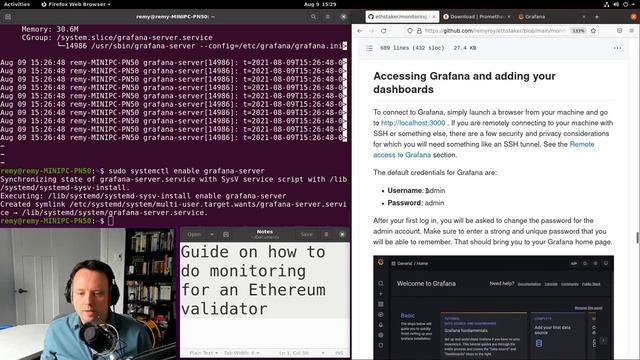Click the 'Password: admin' list item

[416, 203]
